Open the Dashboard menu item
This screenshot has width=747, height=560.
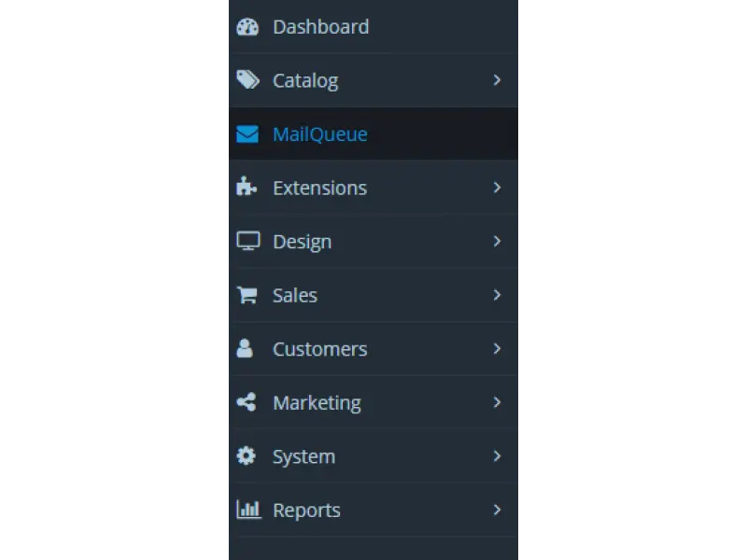click(x=373, y=27)
